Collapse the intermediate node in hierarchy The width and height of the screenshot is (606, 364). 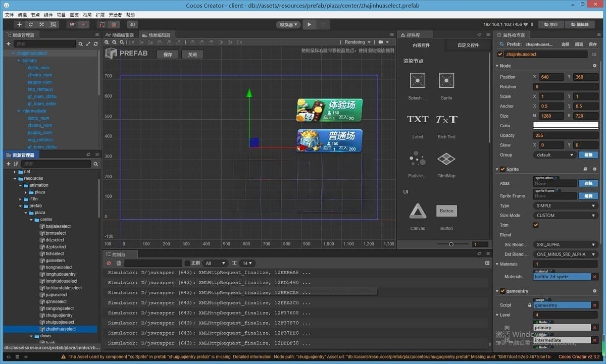(19, 111)
